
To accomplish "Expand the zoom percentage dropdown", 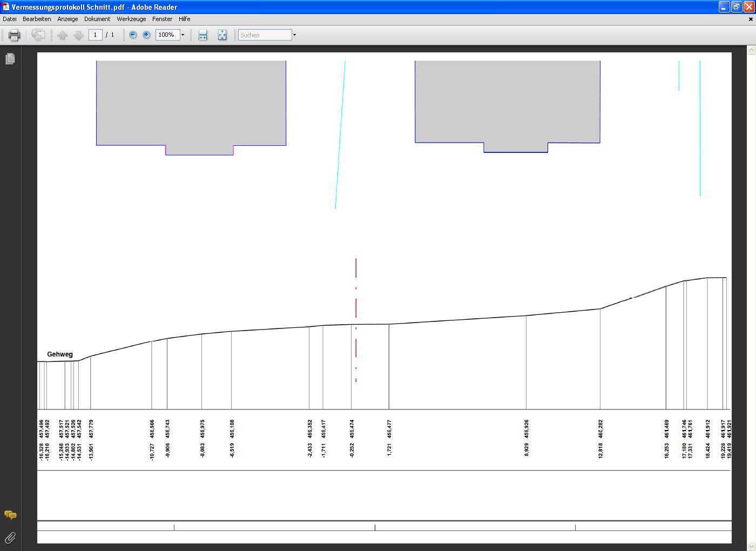I will [183, 35].
